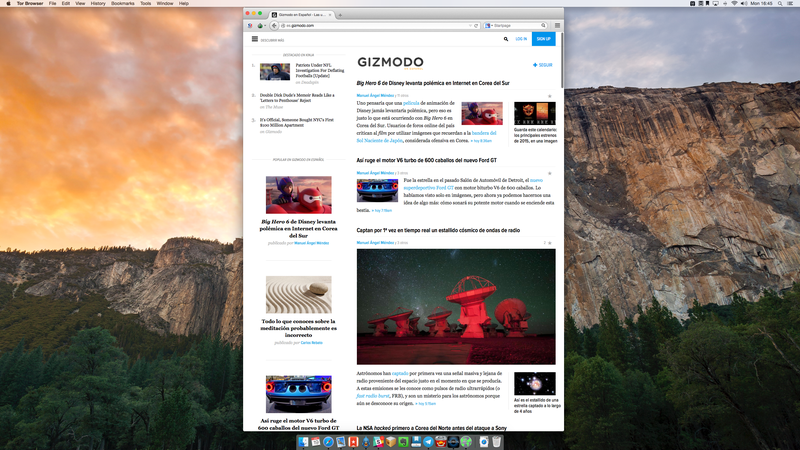Open Evernote from the Dock
Screen dimensions: 800x450
[403, 442]
